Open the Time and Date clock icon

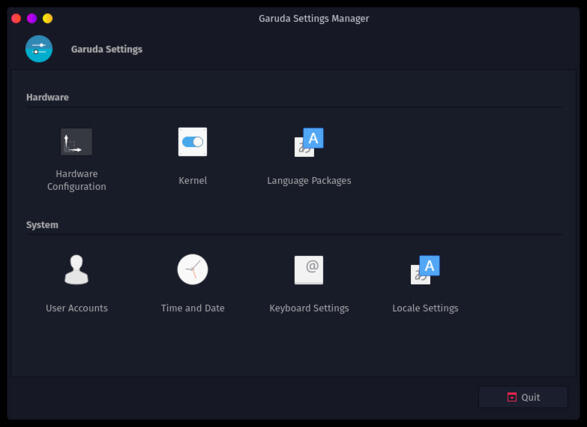(192, 269)
